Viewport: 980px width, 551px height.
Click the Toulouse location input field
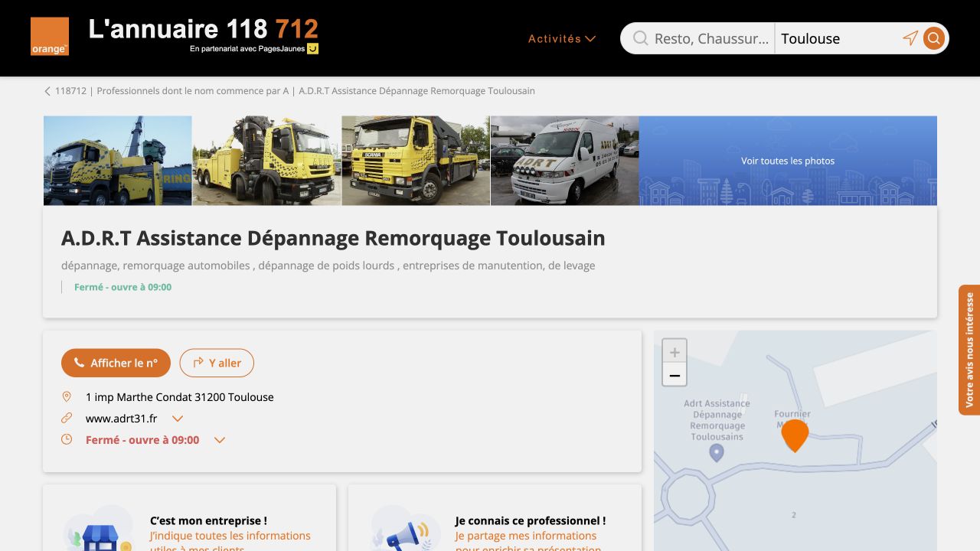coord(838,38)
